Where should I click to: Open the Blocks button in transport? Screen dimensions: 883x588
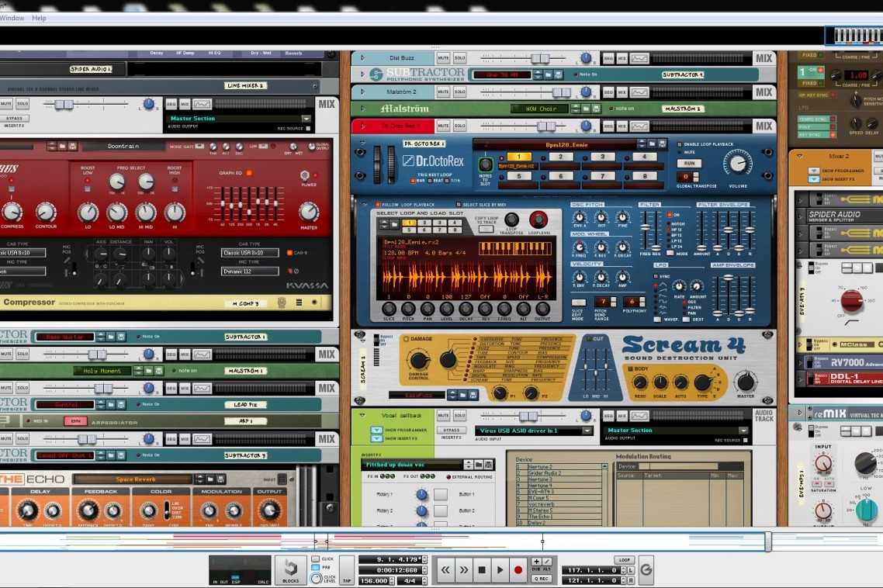(290, 569)
